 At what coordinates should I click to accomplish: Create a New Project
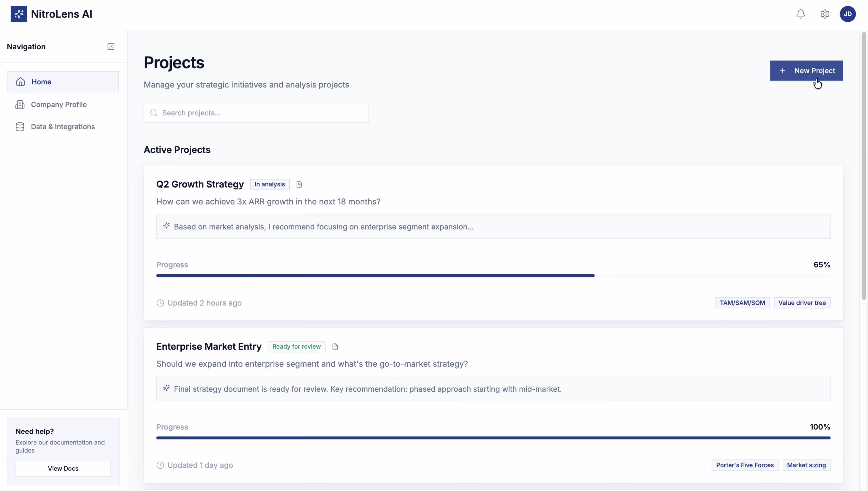tap(806, 70)
